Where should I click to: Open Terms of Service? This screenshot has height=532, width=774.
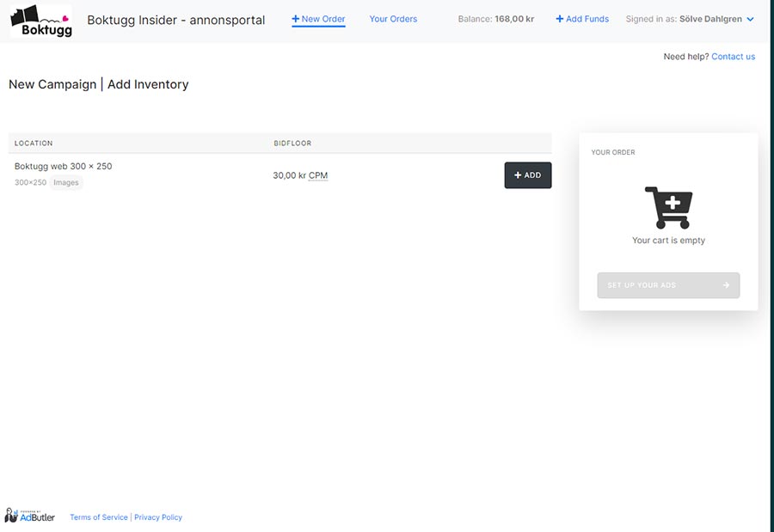tap(99, 517)
